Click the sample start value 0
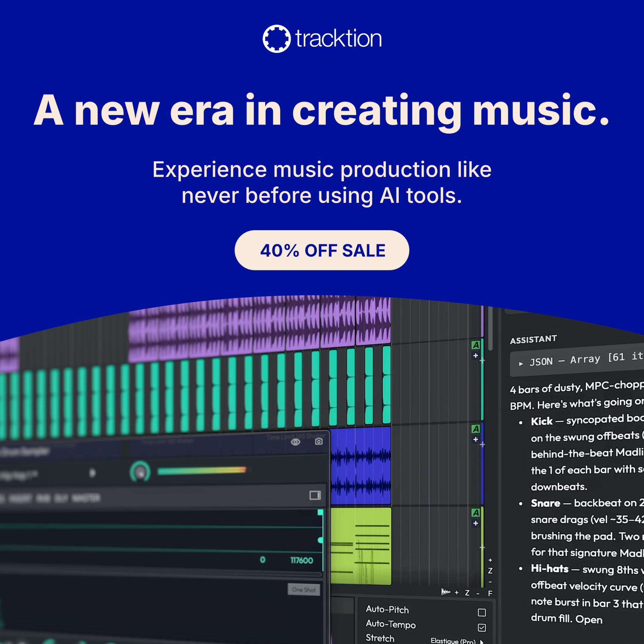This screenshot has width=644, height=644. click(263, 560)
